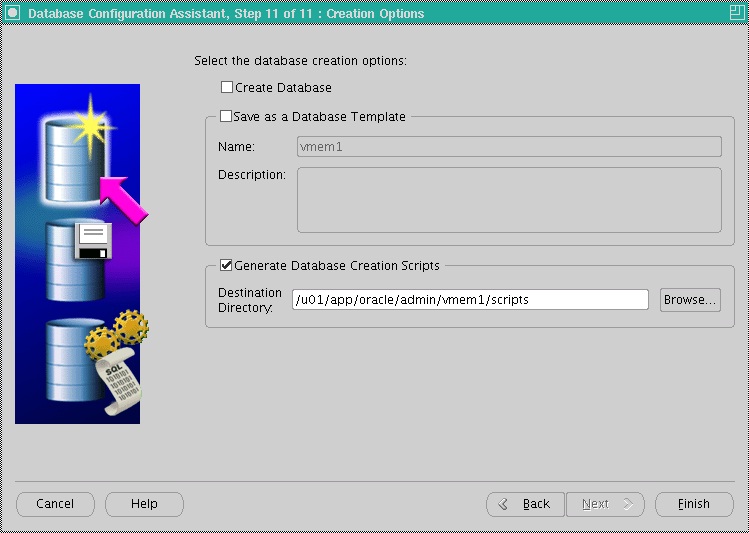Focus the Destination Directory path field
This screenshot has width=749, height=533.
(x=470, y=300)
